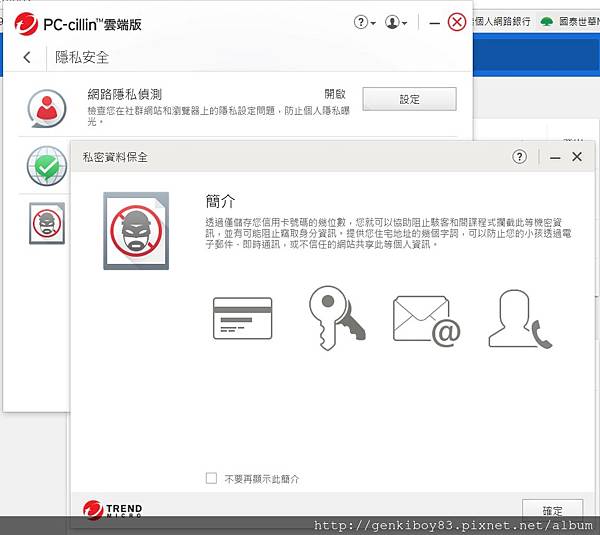The height and width of the screenshot is (535, 600).
Task: Click the 私密資料保全 dialog title
Action: (x=115, y=157)
